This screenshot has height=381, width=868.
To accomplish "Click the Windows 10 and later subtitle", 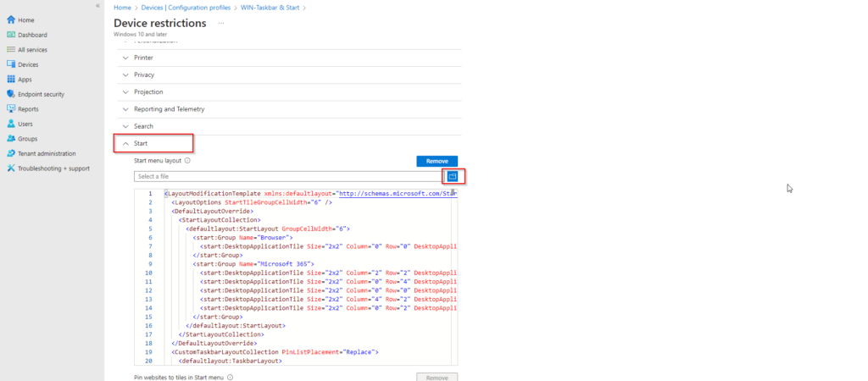I will point(140,34).
